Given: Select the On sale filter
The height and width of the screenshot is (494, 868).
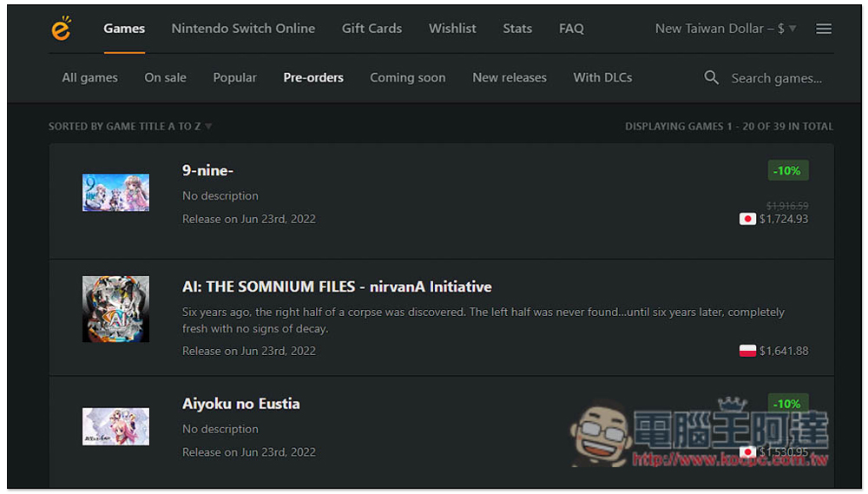Looking at the screenshot, I should pyautogui.click(x=165, y=77).
